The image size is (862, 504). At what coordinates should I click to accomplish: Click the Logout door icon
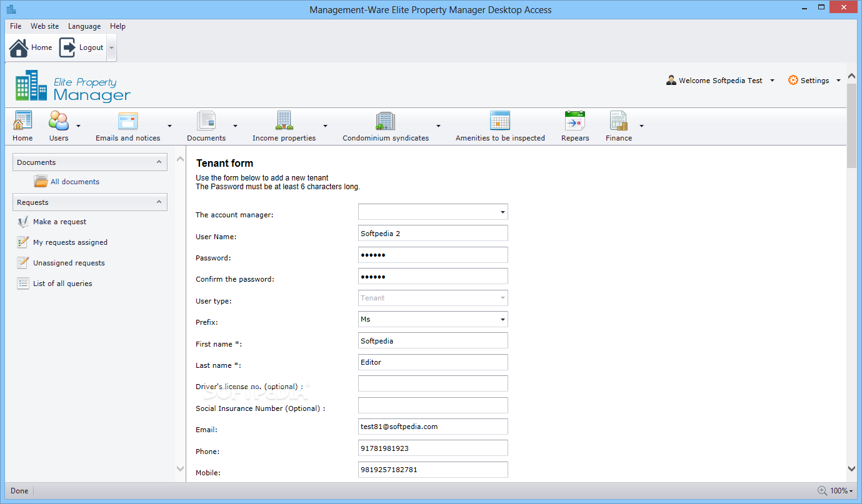(68, 47)
